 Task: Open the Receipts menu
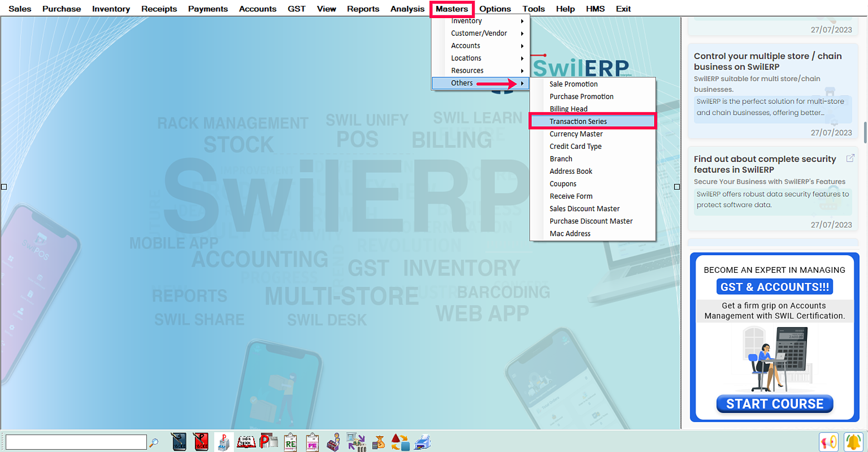tap(159, 9)
